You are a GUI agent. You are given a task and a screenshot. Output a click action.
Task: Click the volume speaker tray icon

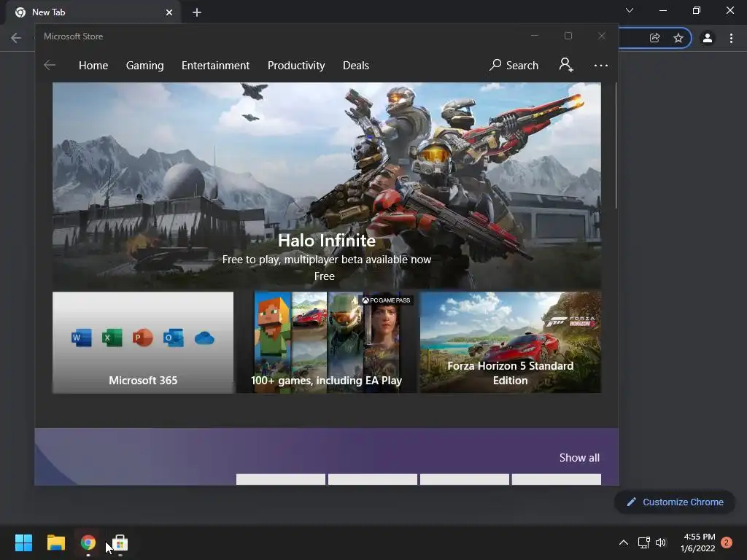pos(661,542)
